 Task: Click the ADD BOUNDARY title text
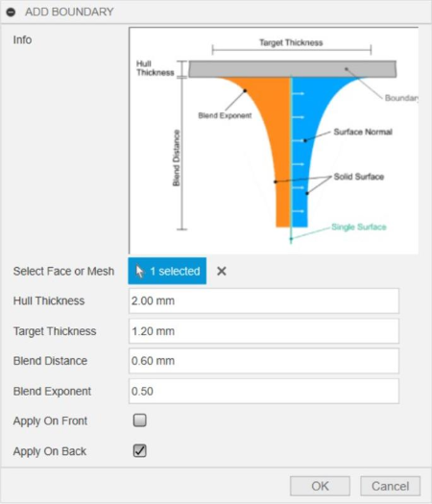click(x=69, y=12)
